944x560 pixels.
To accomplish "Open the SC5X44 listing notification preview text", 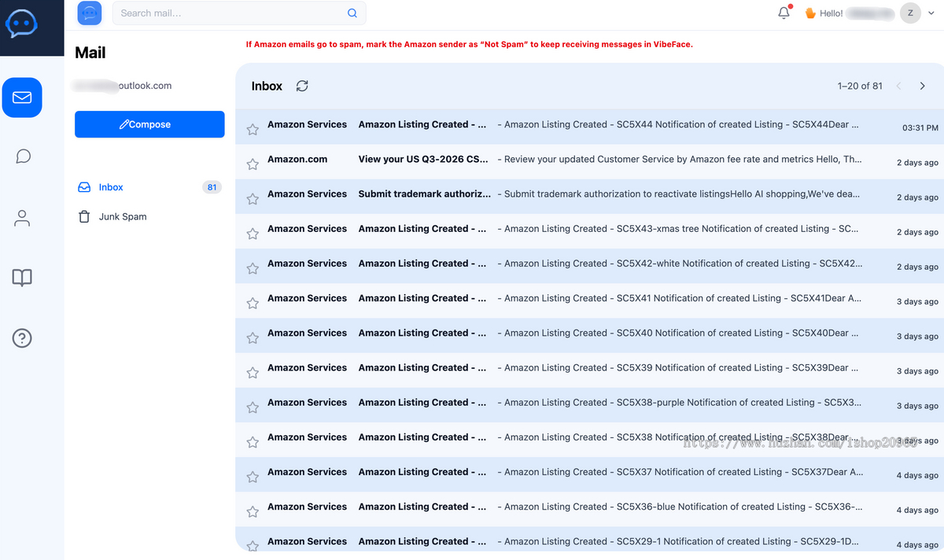I will [678, 124].
